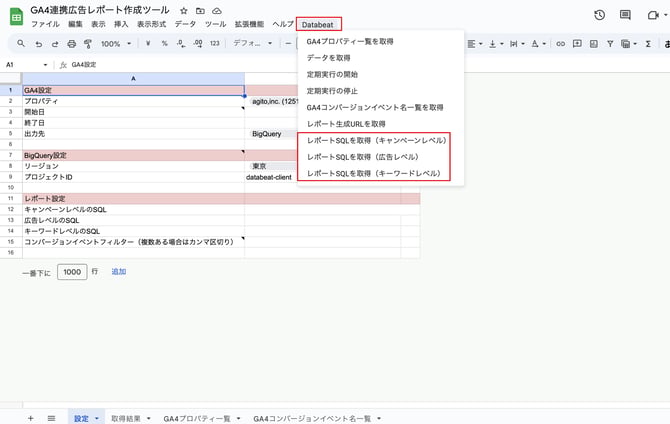Choose データを取得 menu item
670x424 pixels.
380,58
